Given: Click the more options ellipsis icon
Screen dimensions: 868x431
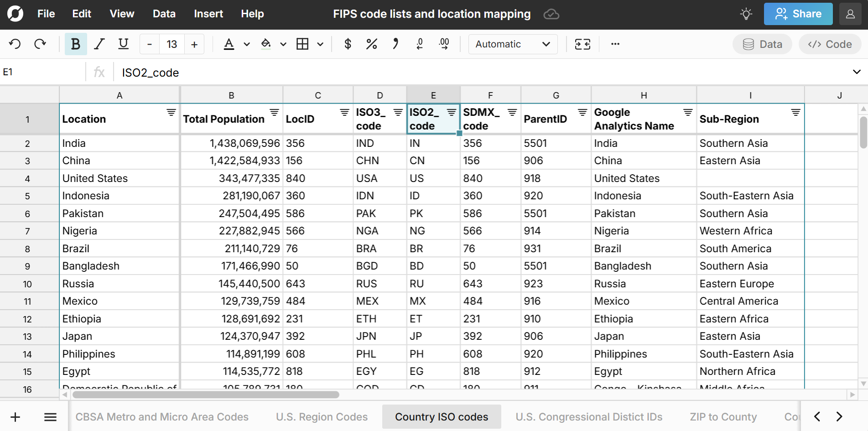Looking at the screenshot, I should (615, 44).
